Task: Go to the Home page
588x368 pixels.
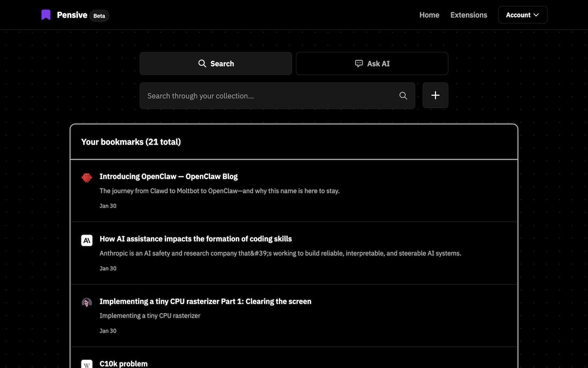Action: (x=429, y=15)
